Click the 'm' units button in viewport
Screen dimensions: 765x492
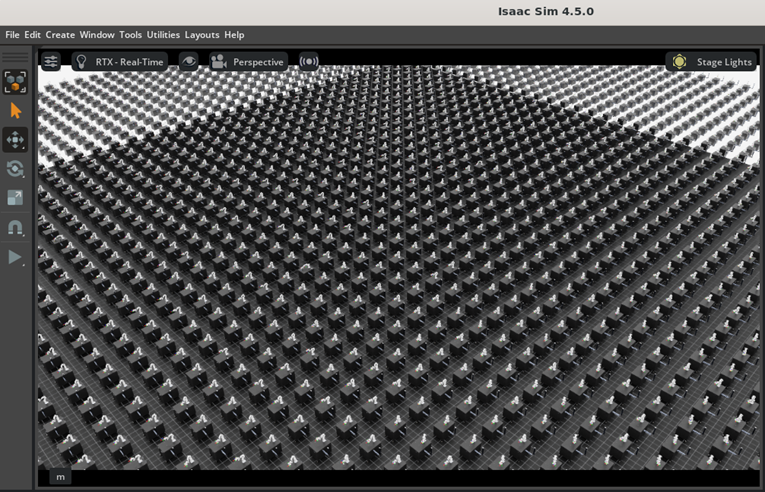60,477
